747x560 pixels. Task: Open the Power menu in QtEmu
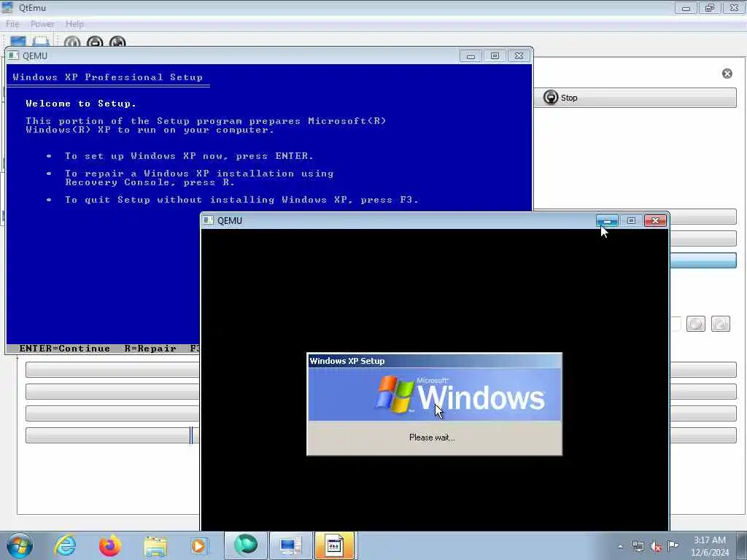[x=42, y=24]
